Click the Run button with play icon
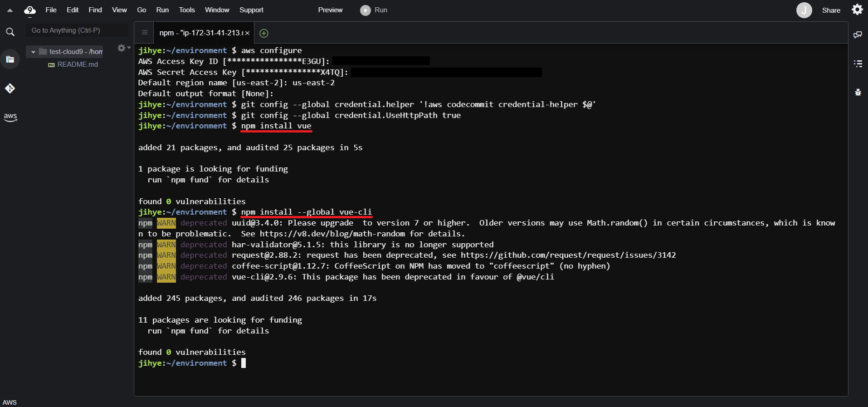Image resolution: width=868 pixels, height=407 pixels. coord(374,10)
